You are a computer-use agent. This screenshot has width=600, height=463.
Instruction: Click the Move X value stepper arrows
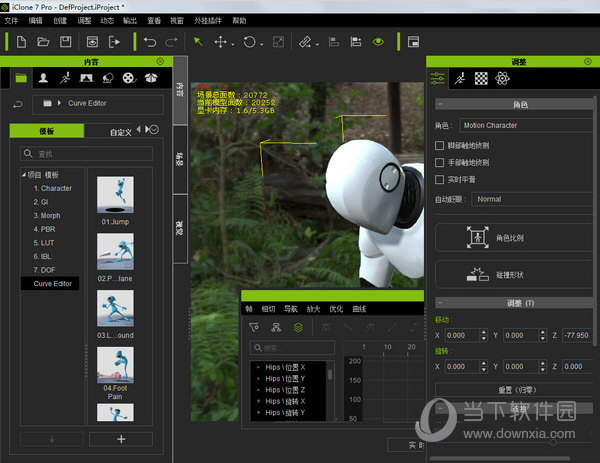tap(484, 335)
